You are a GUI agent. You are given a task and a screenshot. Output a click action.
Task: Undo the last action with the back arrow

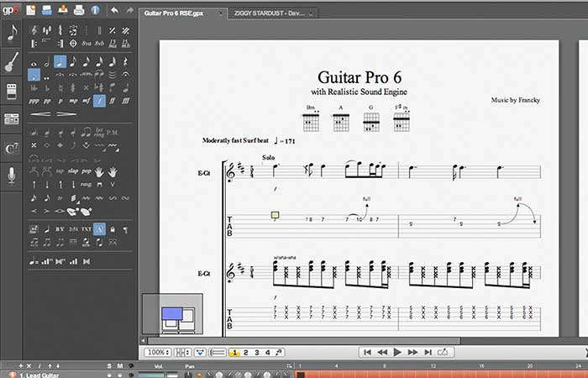click(113, 12)
